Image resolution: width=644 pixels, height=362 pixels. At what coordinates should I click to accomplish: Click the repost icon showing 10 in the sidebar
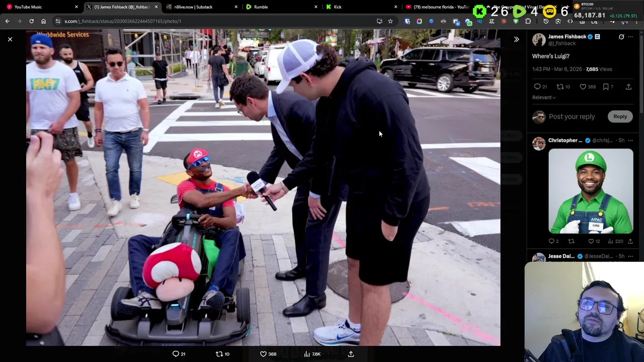pyautogui.click(x=559, y=86)
